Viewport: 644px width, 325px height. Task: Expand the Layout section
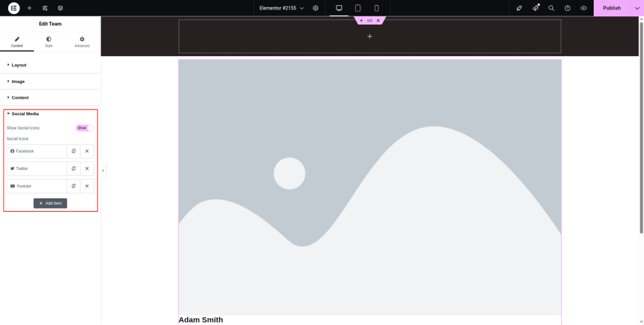(50, 65)
